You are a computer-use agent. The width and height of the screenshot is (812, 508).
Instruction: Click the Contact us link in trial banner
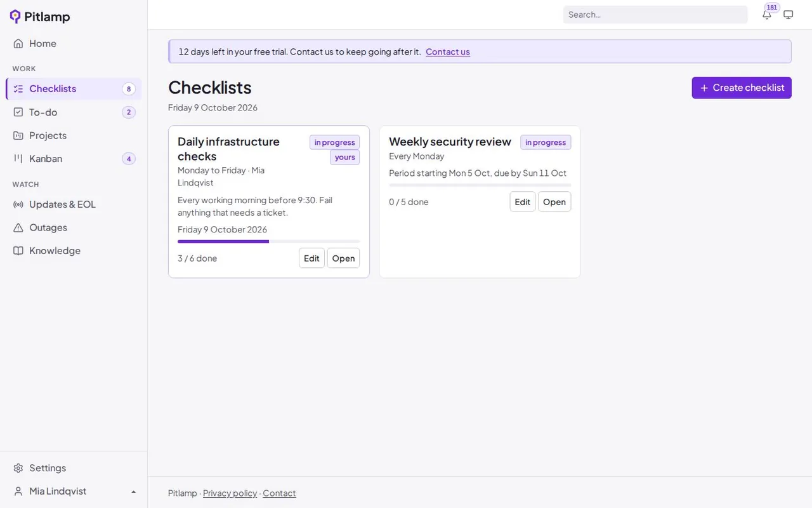coord(448,51)
